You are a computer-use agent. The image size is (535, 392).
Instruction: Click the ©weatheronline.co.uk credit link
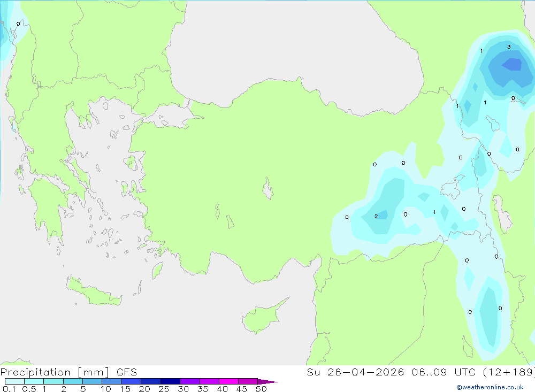(490, 387)
